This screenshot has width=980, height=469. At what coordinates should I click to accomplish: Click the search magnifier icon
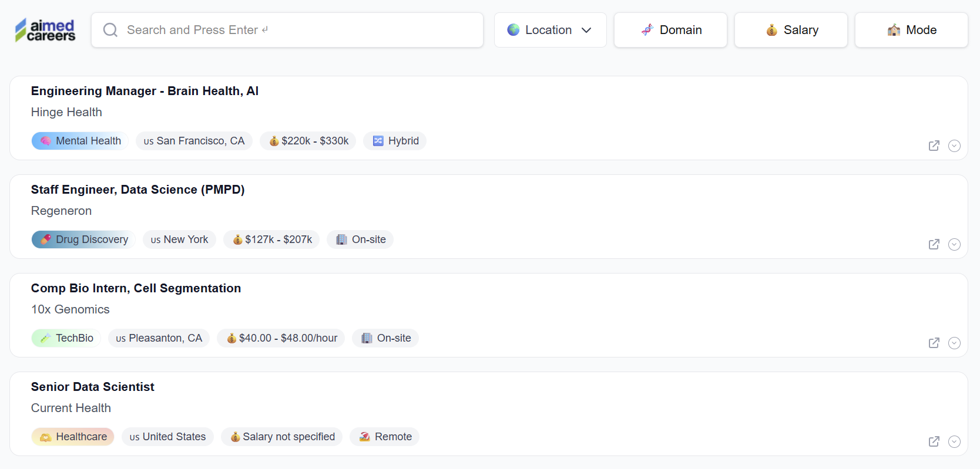coord(110,30)
